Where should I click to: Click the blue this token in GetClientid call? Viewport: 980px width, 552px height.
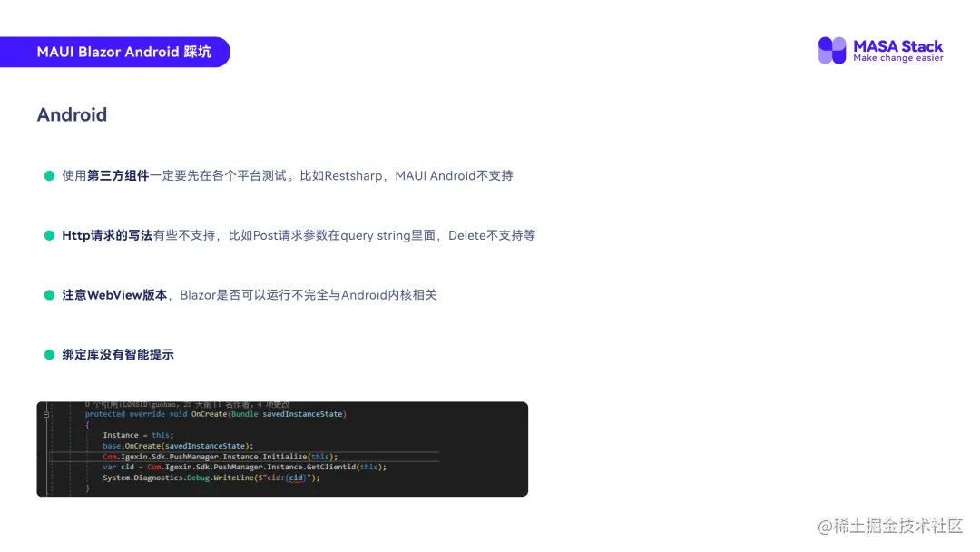[370, 468]
